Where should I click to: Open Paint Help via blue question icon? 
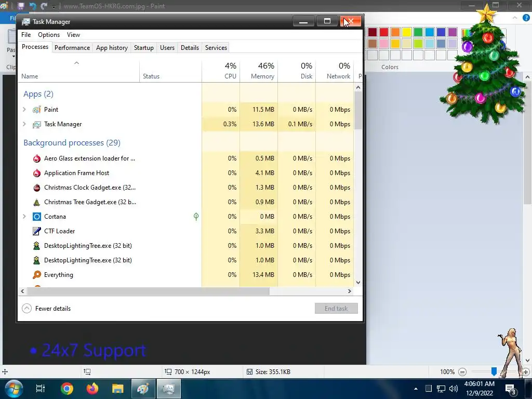526,18
